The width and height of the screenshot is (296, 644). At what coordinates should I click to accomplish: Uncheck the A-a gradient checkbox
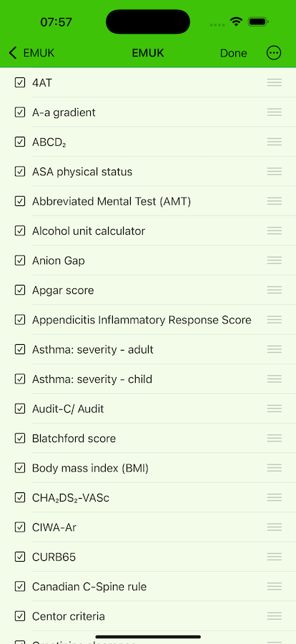[20, 112]
